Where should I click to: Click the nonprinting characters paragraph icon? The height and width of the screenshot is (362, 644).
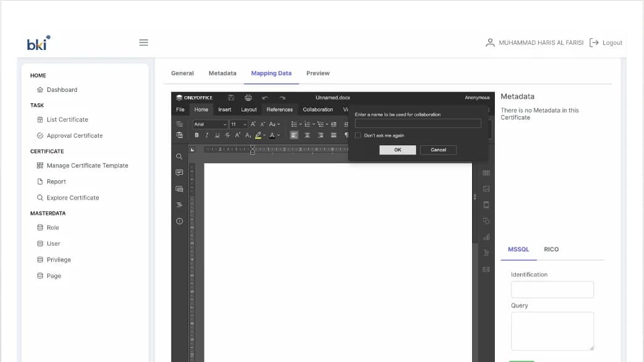coord(346,135)
